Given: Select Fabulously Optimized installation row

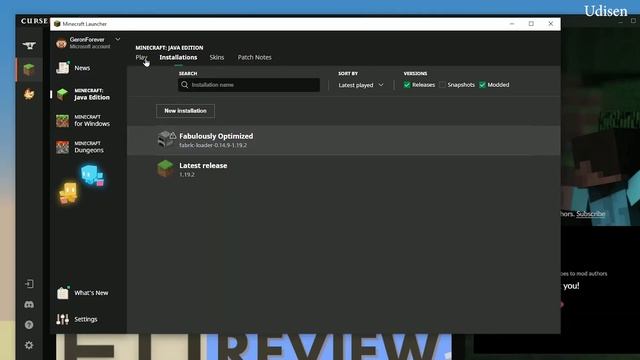Looking at the screenshot, I should tap(344, 140).
